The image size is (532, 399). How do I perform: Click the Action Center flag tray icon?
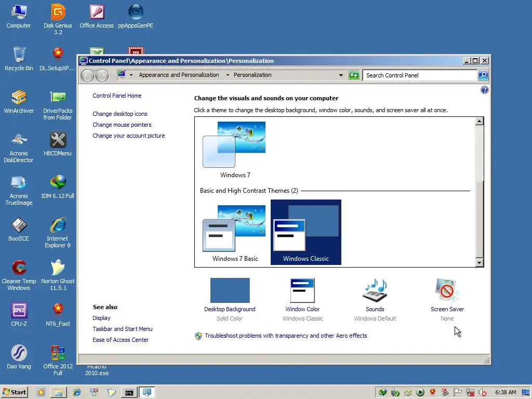457,393
